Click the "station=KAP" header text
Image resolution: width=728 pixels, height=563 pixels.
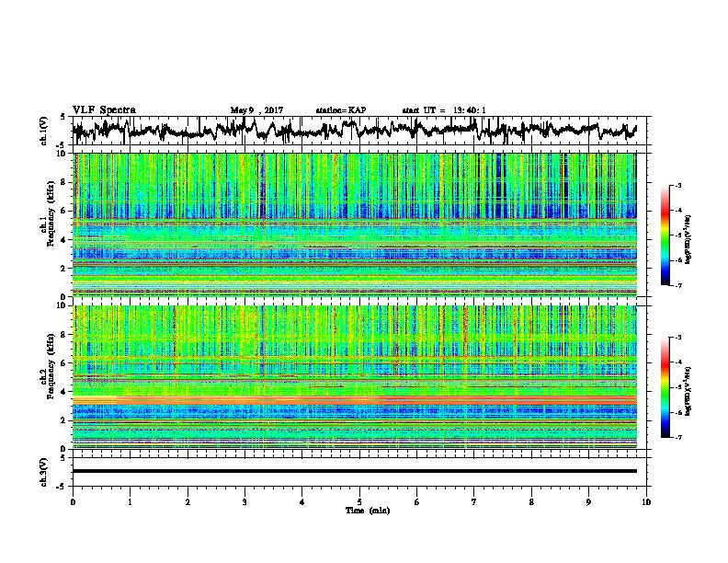click(x=341, y=110)
